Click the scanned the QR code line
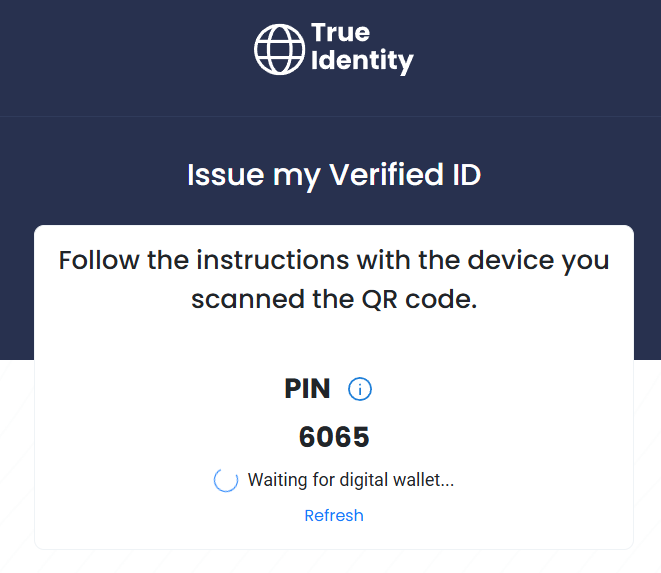 pos(334,300)
